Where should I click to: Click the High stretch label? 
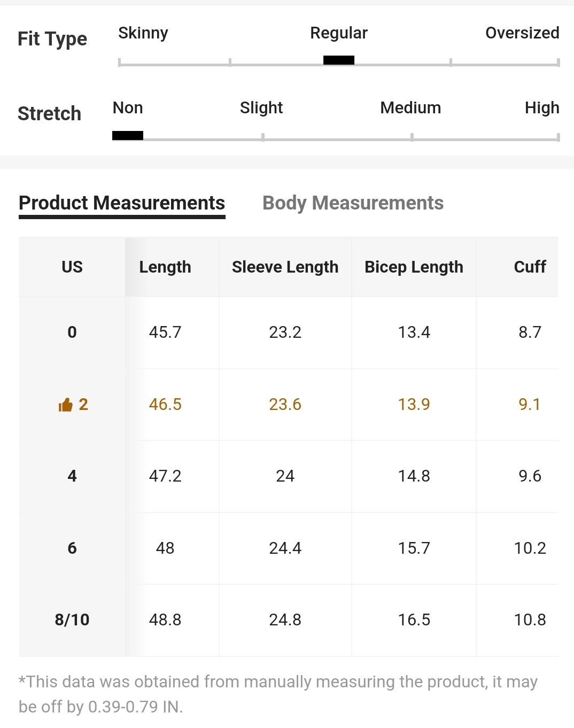(x=542, y=108)
